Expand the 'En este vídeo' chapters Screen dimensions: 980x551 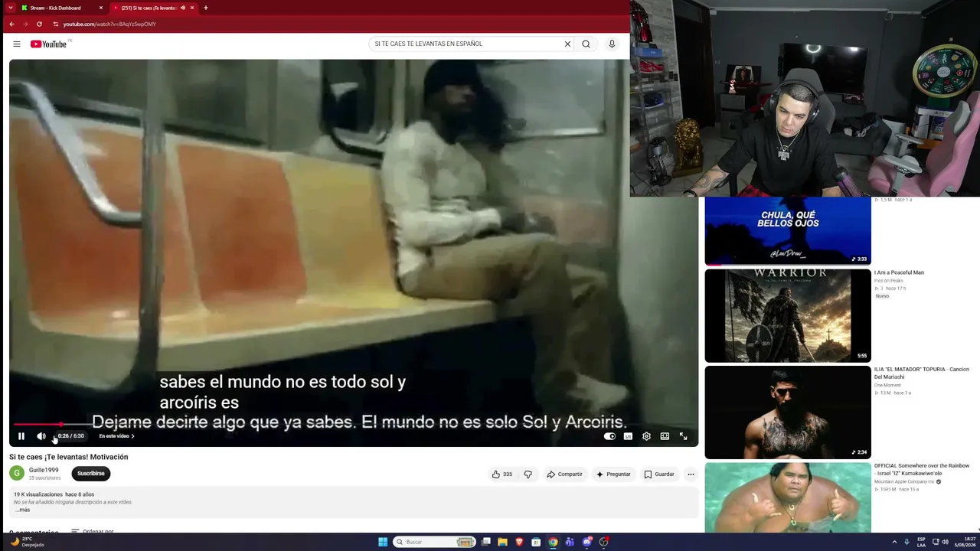pos(116,436)
